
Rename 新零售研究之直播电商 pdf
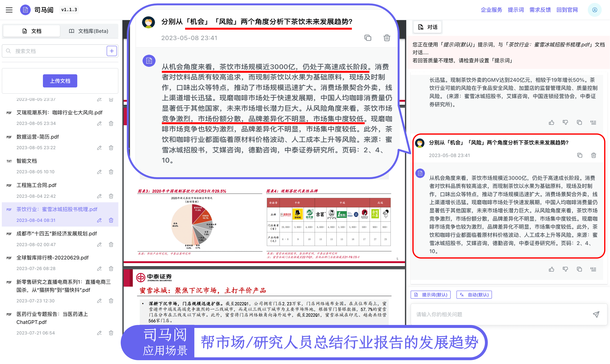click(99, 301)
